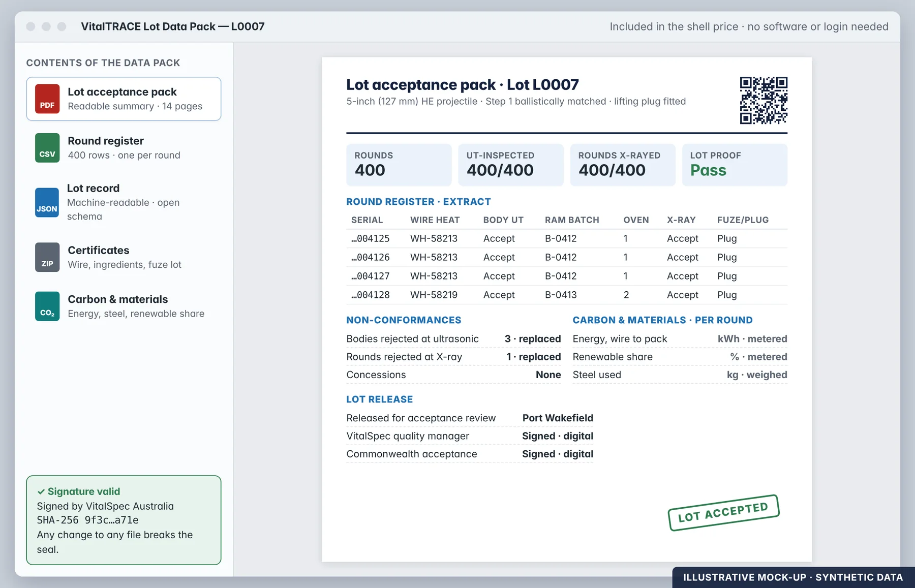Click the Concessions None row

pos(453,375)
